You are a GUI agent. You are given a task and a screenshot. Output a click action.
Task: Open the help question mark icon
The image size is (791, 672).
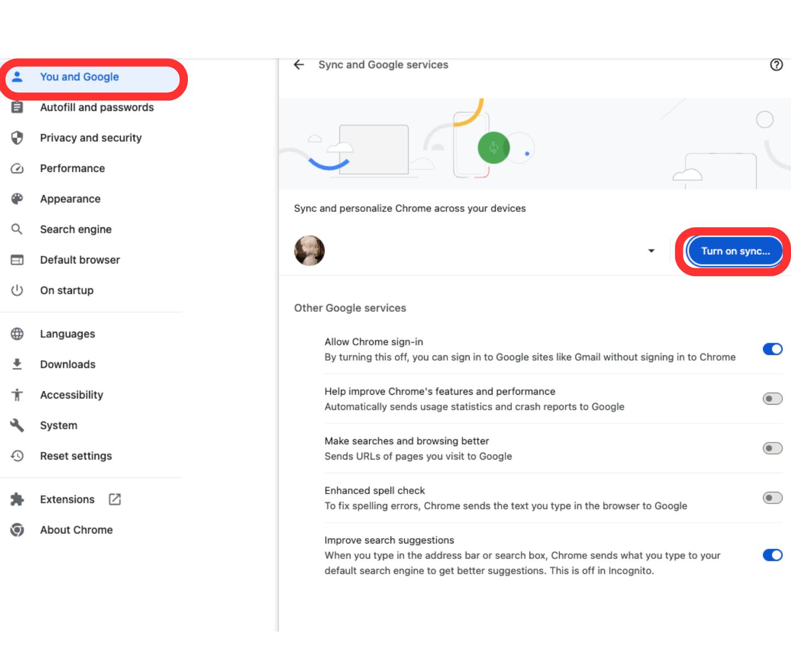[776, 65]
